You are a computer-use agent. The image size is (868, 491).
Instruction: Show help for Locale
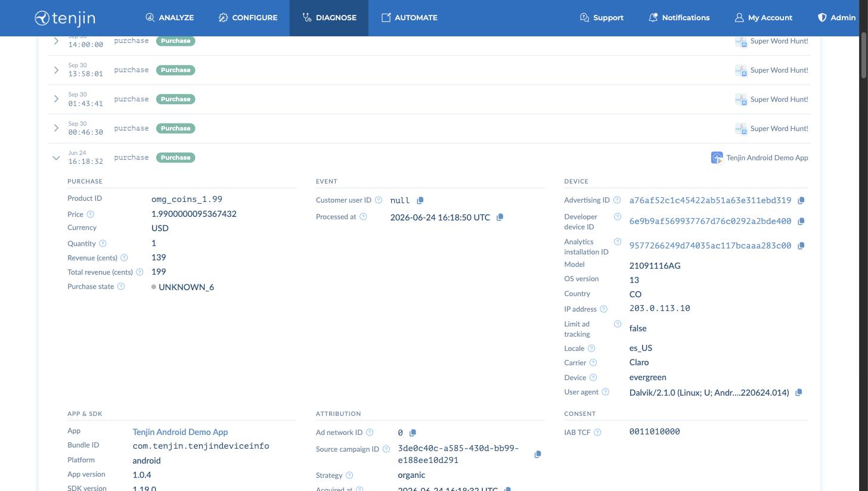(x=591, y=349)
